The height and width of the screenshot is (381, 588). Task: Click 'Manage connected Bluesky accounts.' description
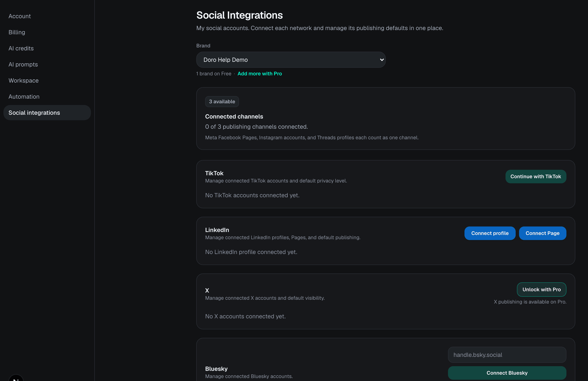249,376
